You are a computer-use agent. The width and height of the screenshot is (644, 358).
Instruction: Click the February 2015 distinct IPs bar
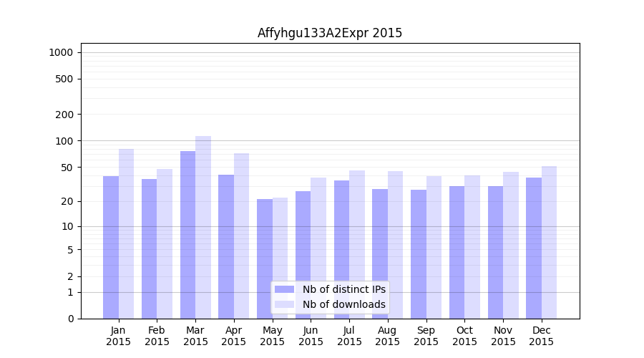point(149,248)
